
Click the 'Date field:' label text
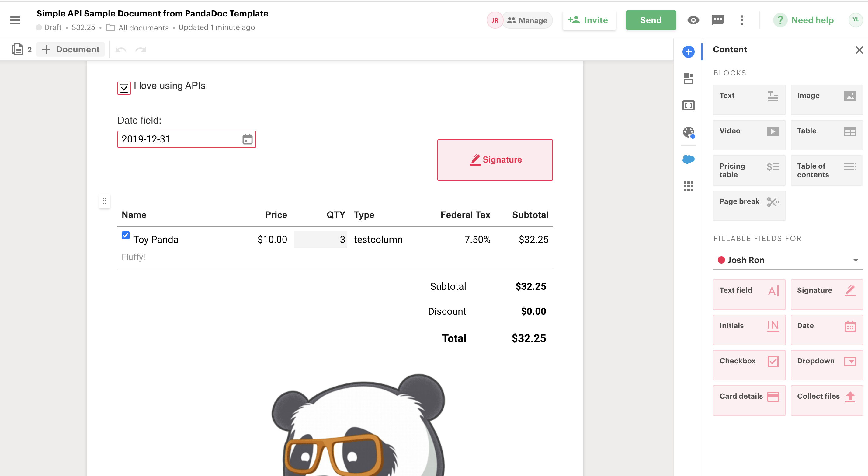pos(139,120)
